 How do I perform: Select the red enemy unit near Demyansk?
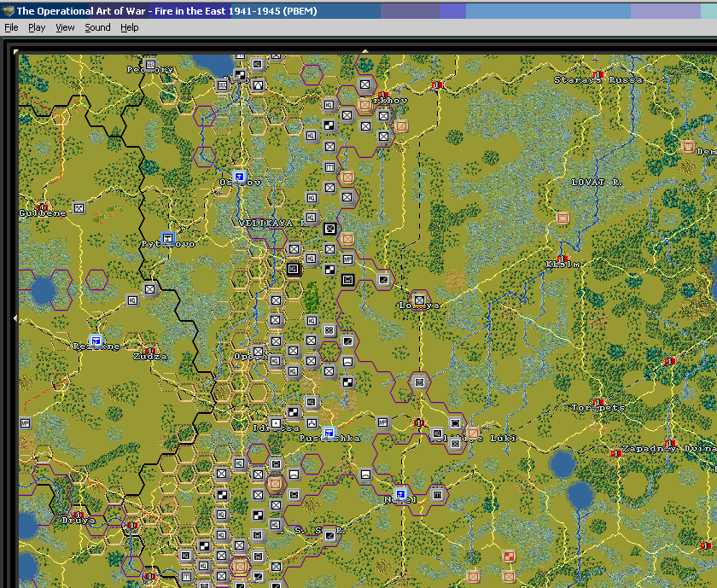coord(688,147)
